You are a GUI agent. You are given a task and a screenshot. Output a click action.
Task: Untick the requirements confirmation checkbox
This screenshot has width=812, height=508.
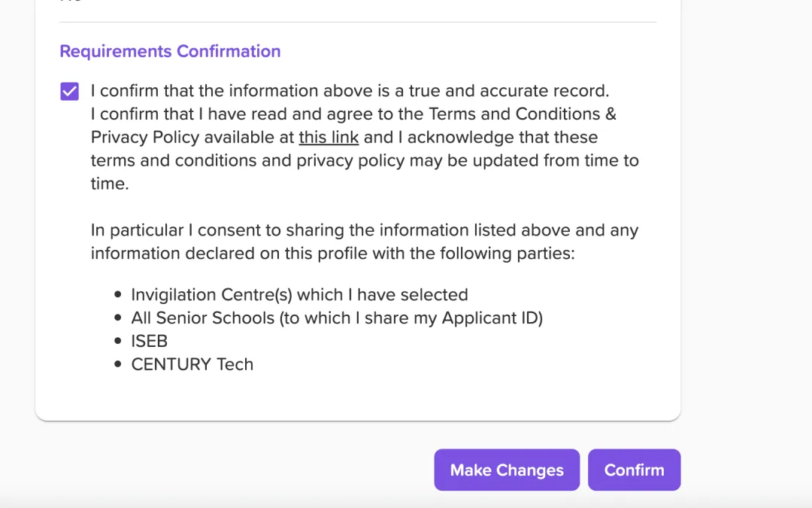point(69,92)
